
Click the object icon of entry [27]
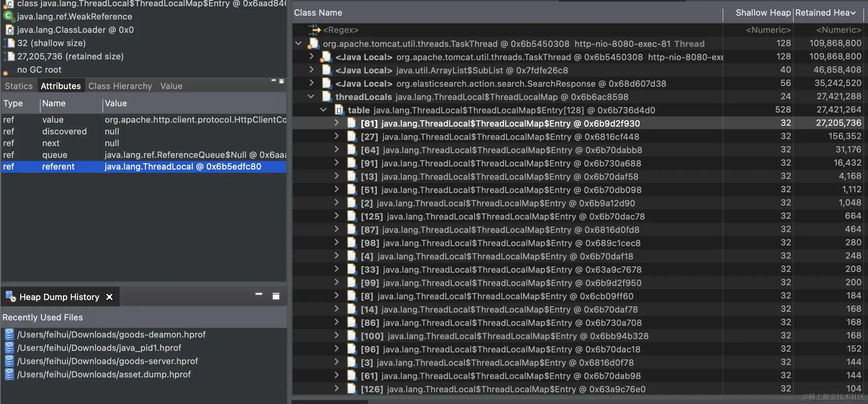(x=352, y=137)
